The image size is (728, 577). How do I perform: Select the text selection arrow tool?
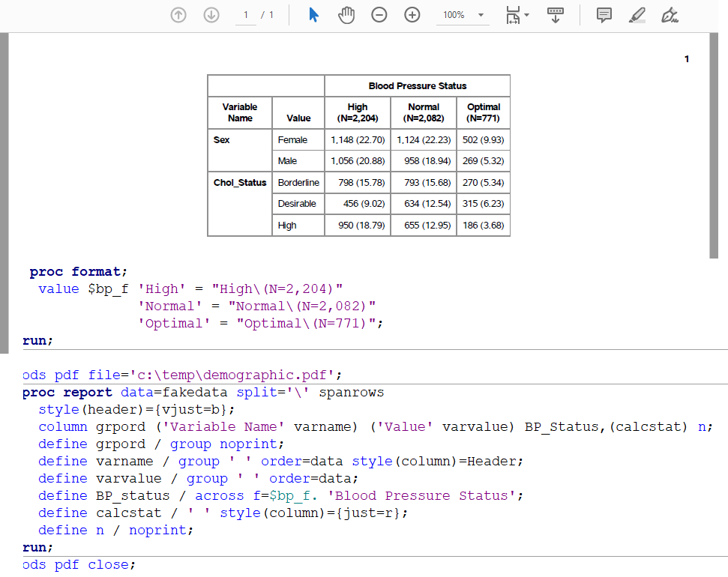313,14
